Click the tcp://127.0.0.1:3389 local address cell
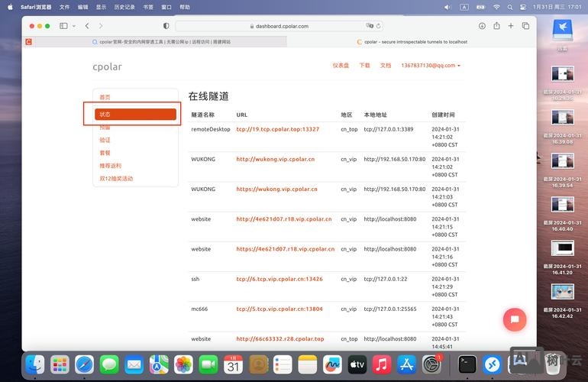Screen dimensions: 588x382 389,129
